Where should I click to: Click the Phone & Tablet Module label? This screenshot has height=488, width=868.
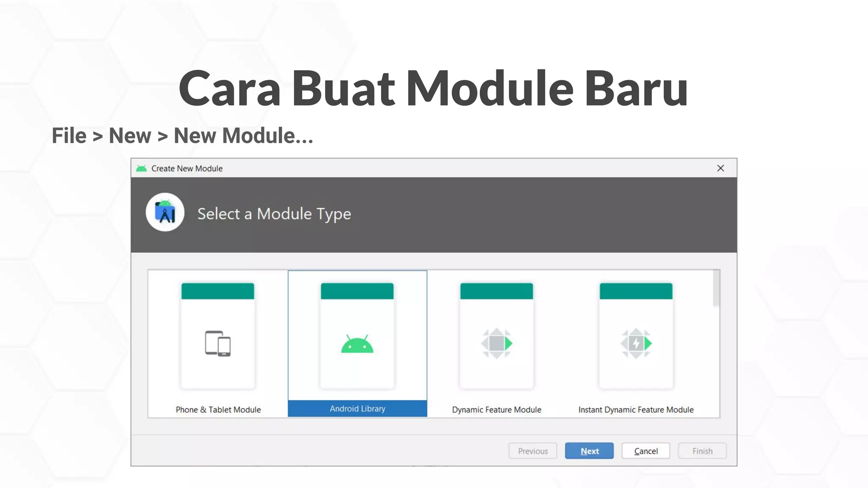(x=218, y=410)
